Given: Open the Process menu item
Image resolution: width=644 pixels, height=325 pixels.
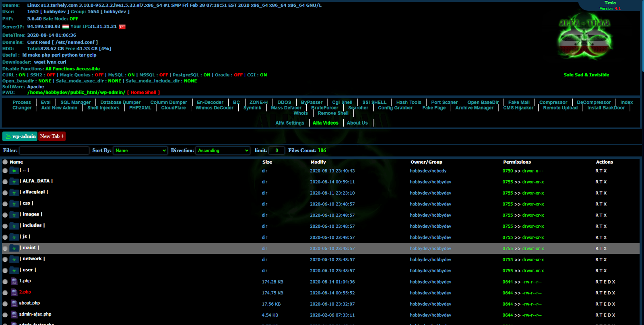Looking at the screenshot, I should click(x=22, y=103).
